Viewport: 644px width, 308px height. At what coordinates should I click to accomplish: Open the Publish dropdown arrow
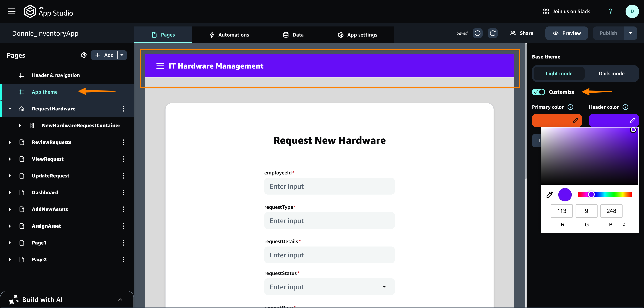click(630, 33)
